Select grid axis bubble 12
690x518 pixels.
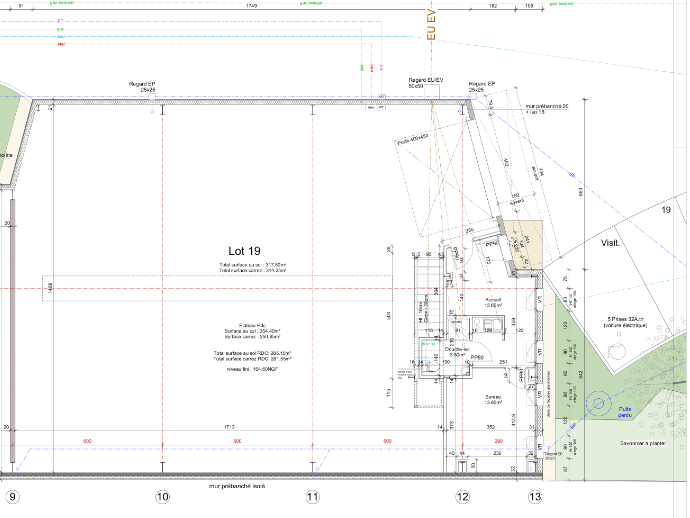click(x=462, y=497)
